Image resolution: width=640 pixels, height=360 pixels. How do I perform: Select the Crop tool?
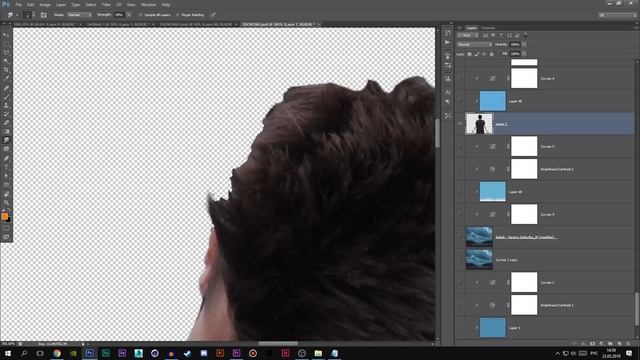click(x=6, y=70)
